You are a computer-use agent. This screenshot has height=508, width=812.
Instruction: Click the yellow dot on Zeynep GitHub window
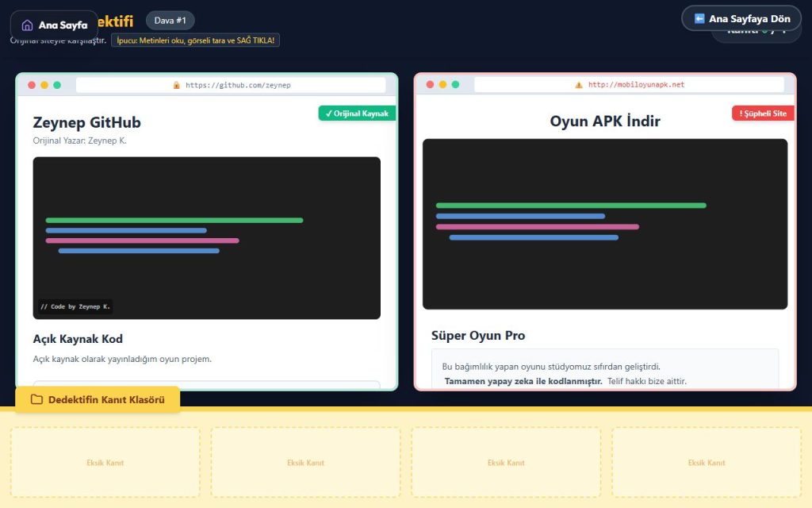tap(44, 85)
